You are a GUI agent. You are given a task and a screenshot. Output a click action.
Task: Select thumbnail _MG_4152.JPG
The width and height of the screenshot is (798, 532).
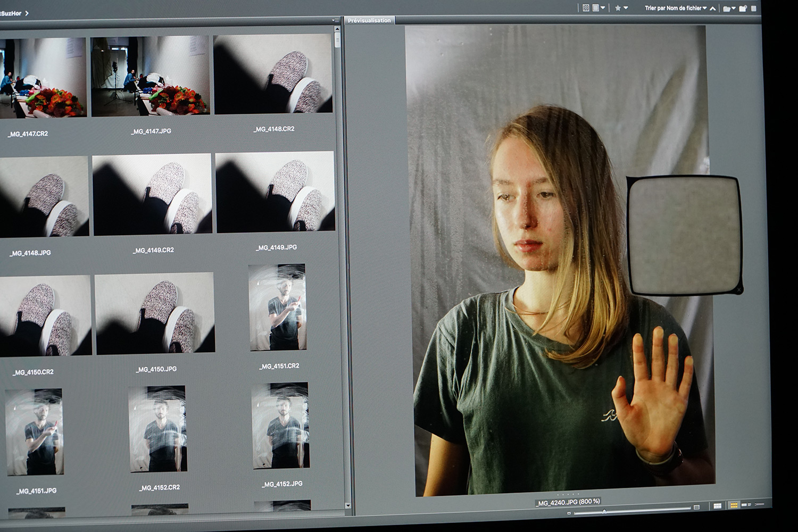click(280, 426)
